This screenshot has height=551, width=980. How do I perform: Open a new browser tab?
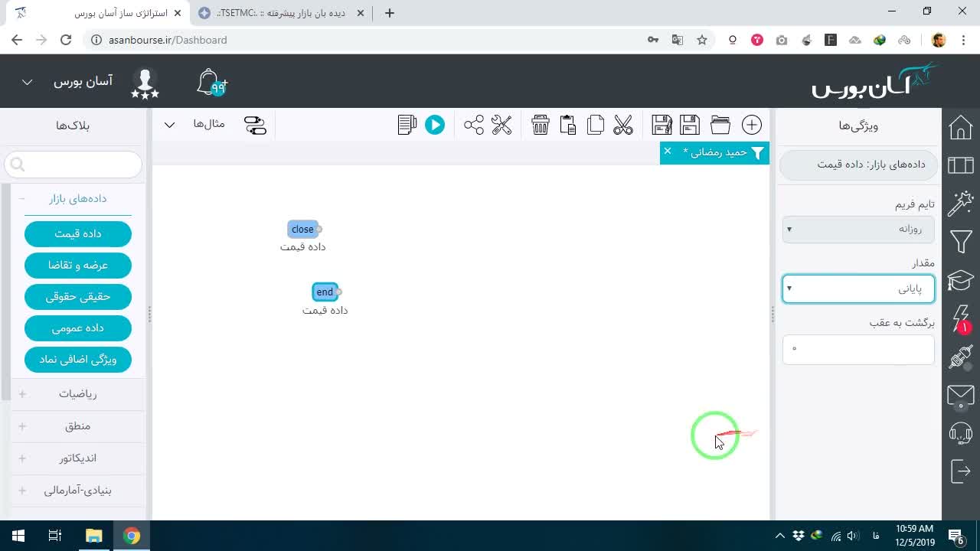pyautogui.click(x=390, y=13)
